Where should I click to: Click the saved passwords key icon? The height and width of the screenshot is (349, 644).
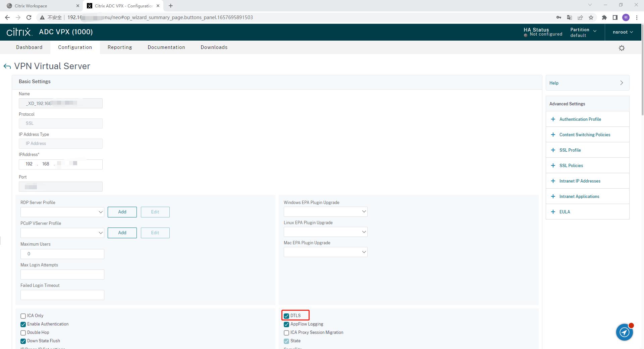pos(559,17)
